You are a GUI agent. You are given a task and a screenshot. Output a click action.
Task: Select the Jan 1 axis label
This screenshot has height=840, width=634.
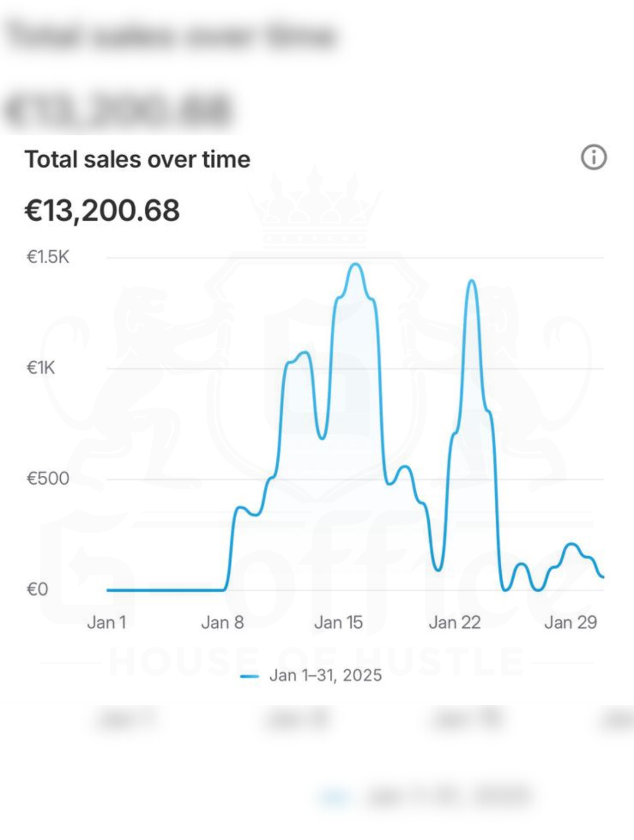coord(106,623)
